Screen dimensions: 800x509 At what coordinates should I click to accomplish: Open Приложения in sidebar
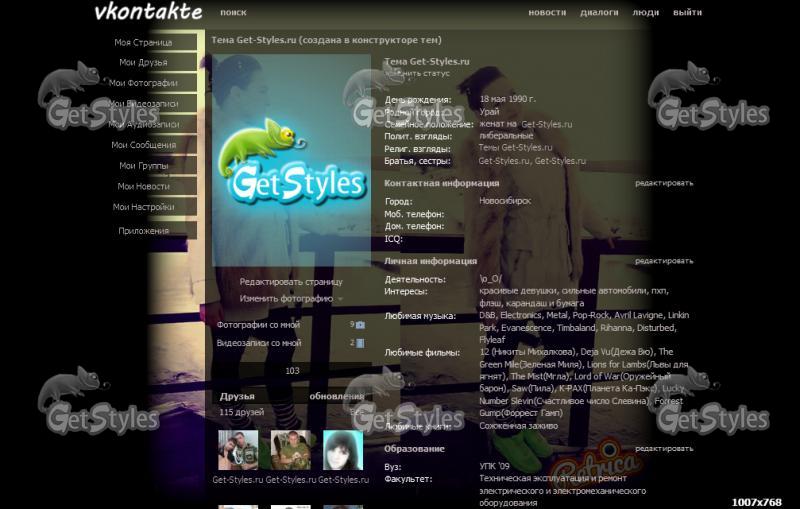tap(143, 231)
